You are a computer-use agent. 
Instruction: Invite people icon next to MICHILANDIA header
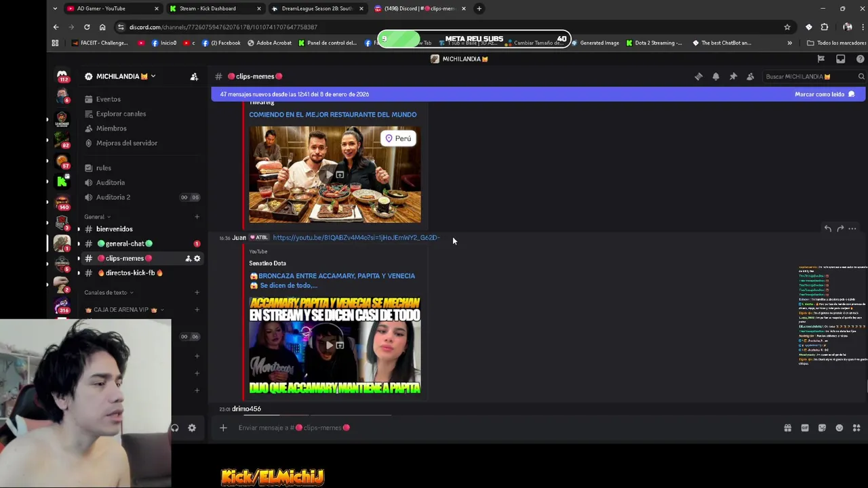(194, 77)
